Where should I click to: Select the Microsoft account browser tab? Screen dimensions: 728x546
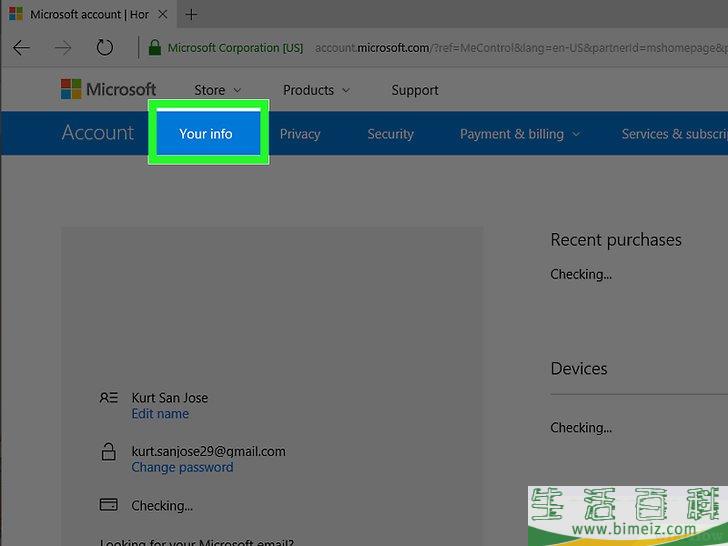[x=88, y=14]
